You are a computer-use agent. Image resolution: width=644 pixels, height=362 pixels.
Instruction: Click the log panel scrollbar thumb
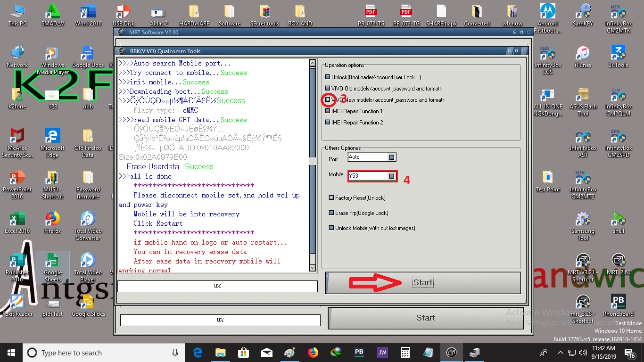pyautogui.click(x=312, y=160)
